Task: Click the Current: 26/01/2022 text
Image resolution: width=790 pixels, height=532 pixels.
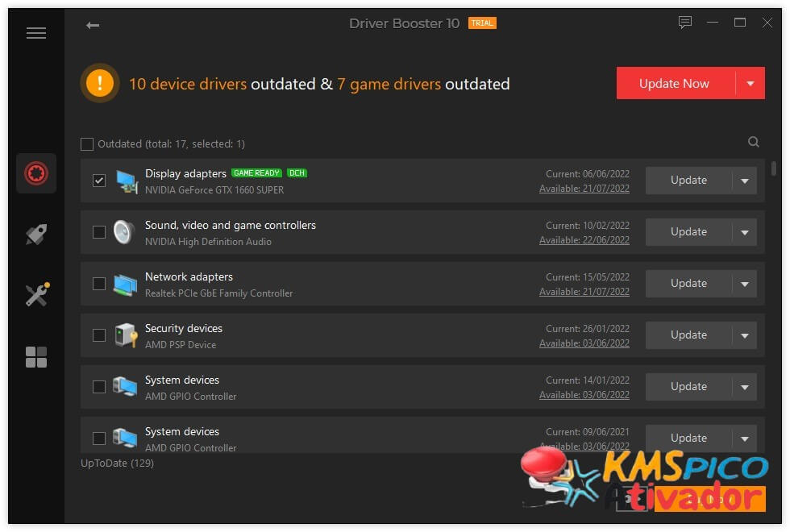Action: (588, 329)
